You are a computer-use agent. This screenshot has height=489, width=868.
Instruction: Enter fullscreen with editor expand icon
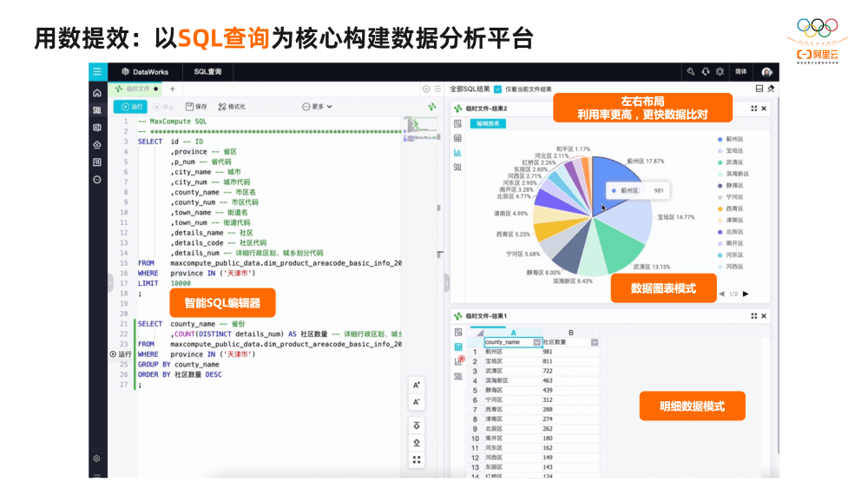coord(418,459)
